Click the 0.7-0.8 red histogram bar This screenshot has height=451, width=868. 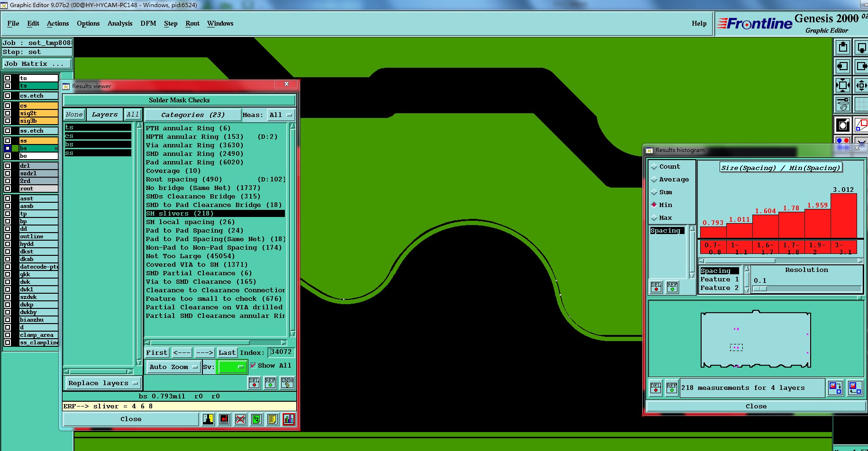click(x=713, y=232)
